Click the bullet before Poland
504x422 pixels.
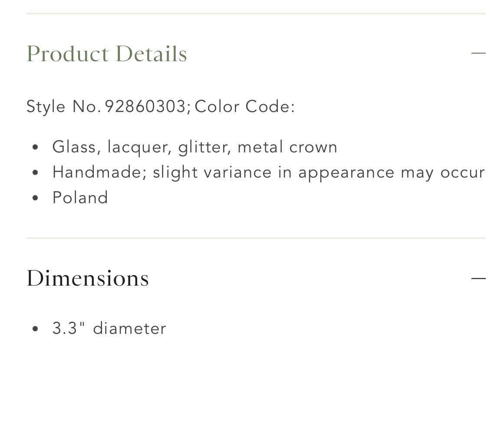click(35, 198)
